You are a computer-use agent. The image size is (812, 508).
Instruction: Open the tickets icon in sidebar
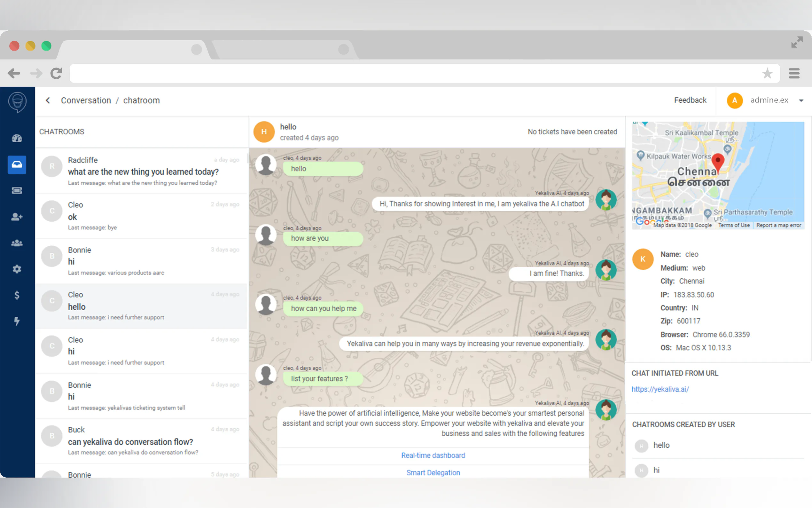click(17, 191)
